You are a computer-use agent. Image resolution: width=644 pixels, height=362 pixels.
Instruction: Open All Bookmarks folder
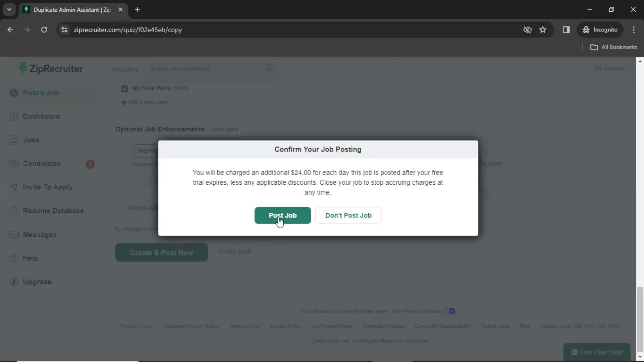[613, 47]
